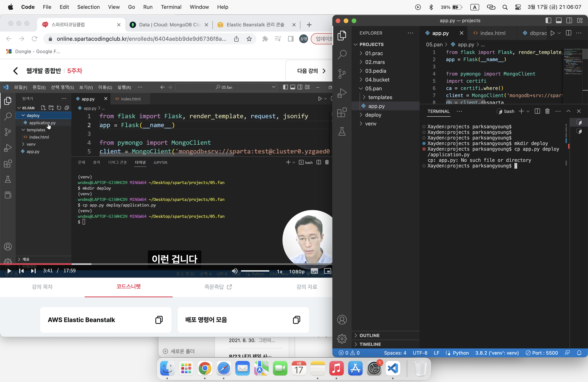
Task: Open Explorer view in projects VS Code window
Action: coord(342,36)
